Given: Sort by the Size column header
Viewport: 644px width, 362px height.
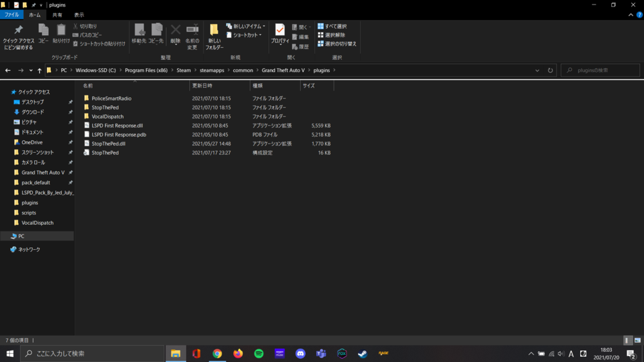Looking at the screenshot, I should (x=317, y=86).
